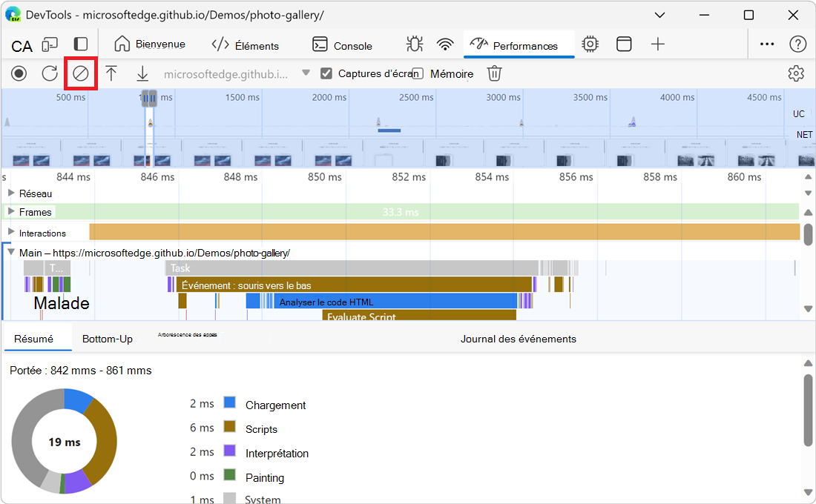Open the Application window icon tool
Viewport: 816px width, 504px height.
point(623,44)
